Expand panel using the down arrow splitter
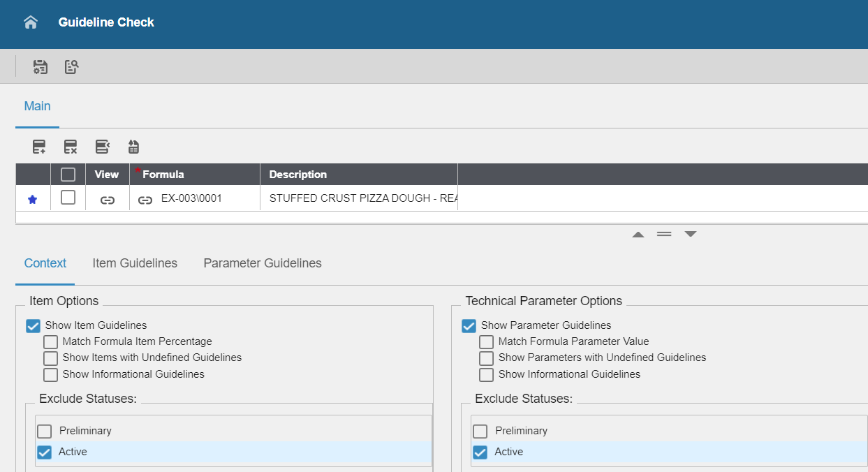This screenshot has height=472, width=868. [x=691, y=235]
